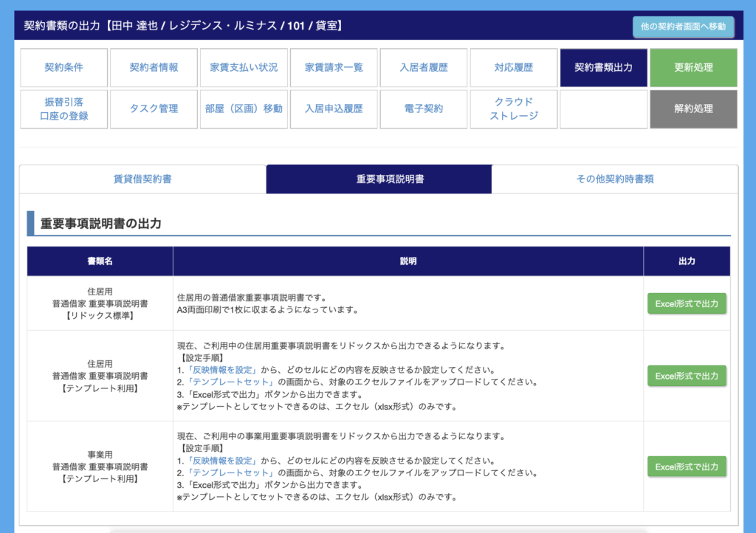
Task: Open the 契約条件 menu item
Action: [x=64, y=68]
